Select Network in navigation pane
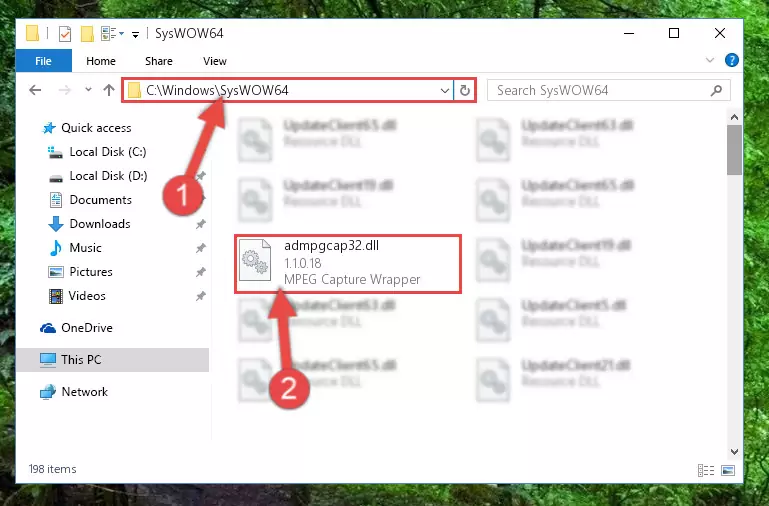The width and height of the screenshot is (769, 506). 84,392
